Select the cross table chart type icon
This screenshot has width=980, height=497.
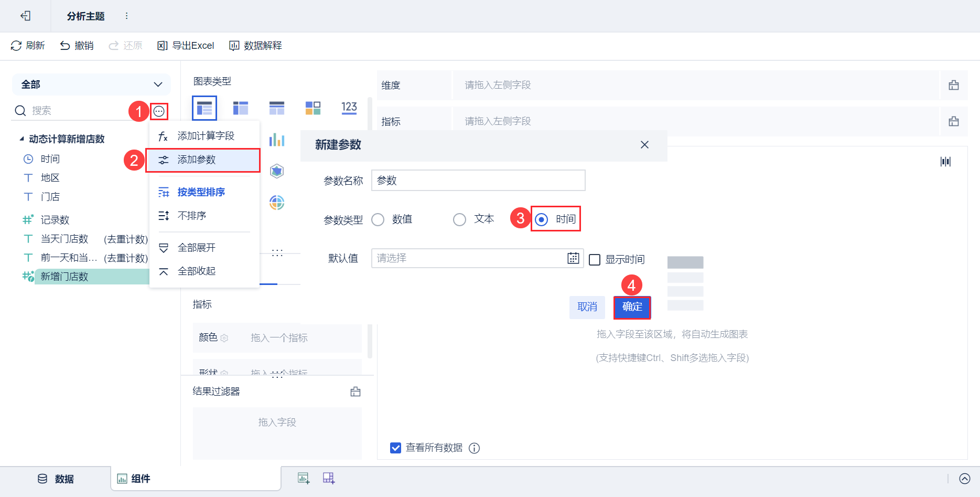241,108
